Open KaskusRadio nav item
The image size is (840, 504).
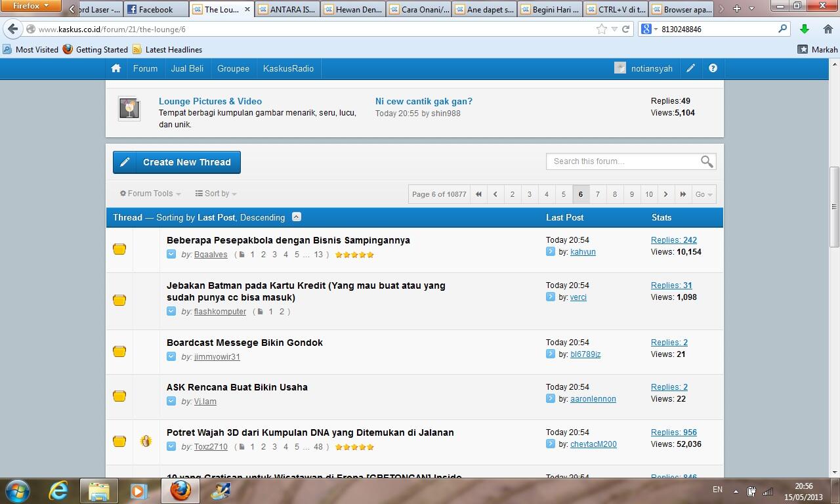tap(288, 68)
